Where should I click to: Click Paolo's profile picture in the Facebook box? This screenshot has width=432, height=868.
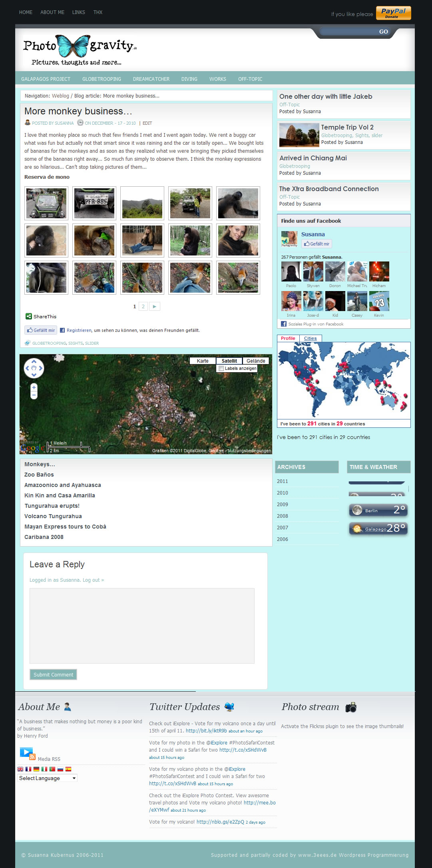tap(291, 271)
